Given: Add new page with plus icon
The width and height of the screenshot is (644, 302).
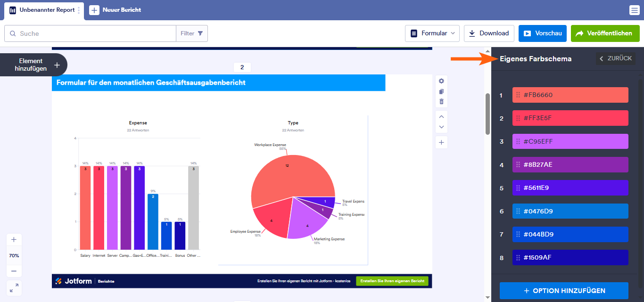Looking at the screenshot, I should (441, 142).
